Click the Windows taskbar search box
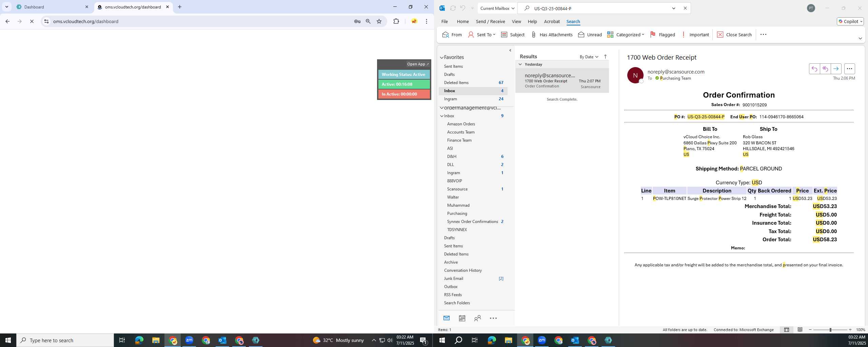The image size is (868, 347). (65, 340)
